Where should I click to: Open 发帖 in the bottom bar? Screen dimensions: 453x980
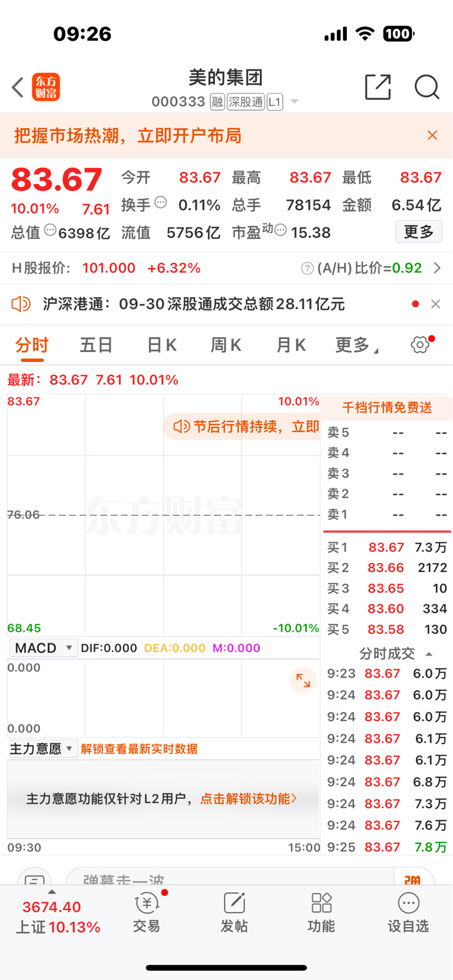click(234, 913)
